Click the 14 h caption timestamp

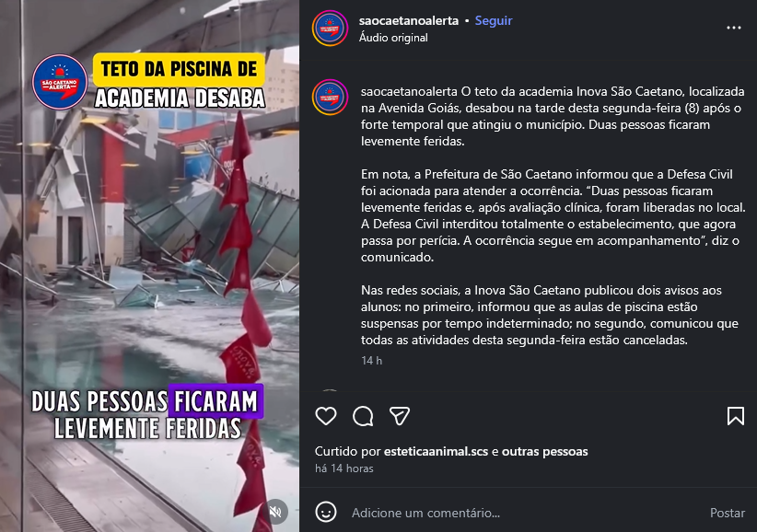(371, 360)
